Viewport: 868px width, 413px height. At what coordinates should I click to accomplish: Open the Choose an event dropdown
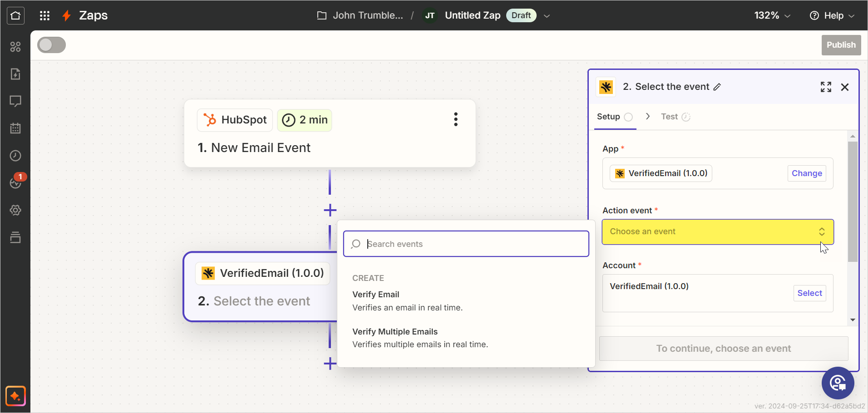[x=718, y=232]
